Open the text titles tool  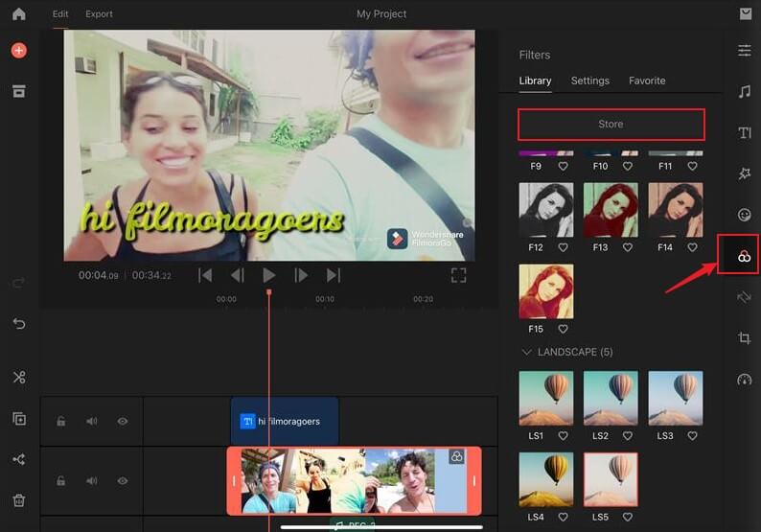[x=745, y=132]
